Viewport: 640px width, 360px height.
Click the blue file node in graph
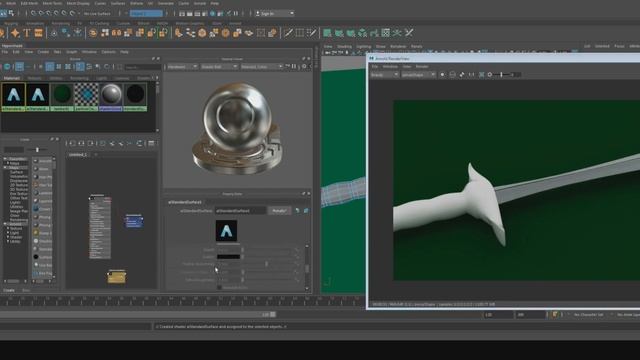pos(133,221)
